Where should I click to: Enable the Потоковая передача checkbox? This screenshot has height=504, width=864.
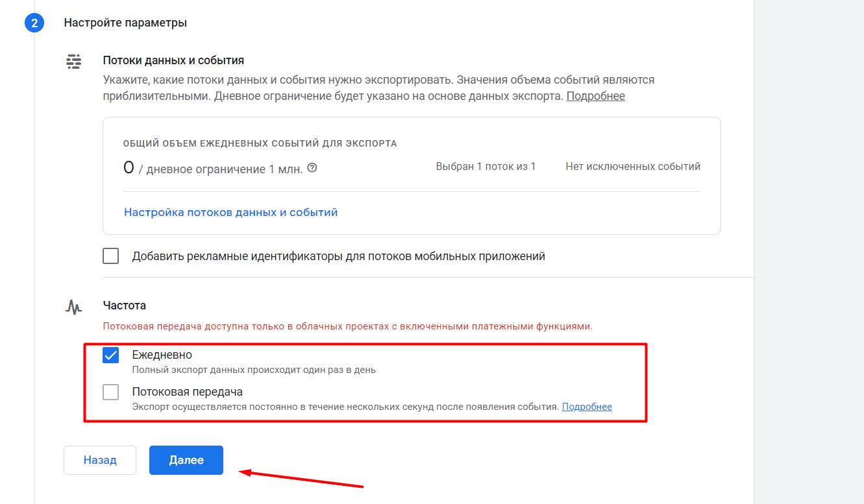pos(111,392)
